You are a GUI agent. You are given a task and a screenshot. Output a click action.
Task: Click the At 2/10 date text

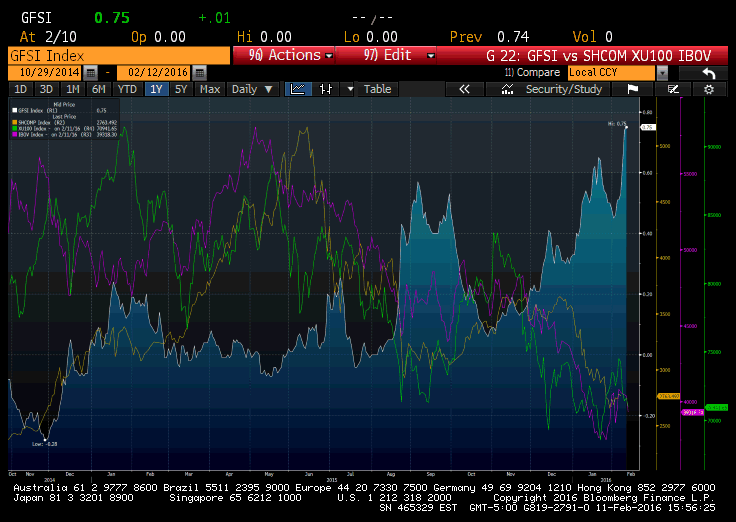(48, 37)
